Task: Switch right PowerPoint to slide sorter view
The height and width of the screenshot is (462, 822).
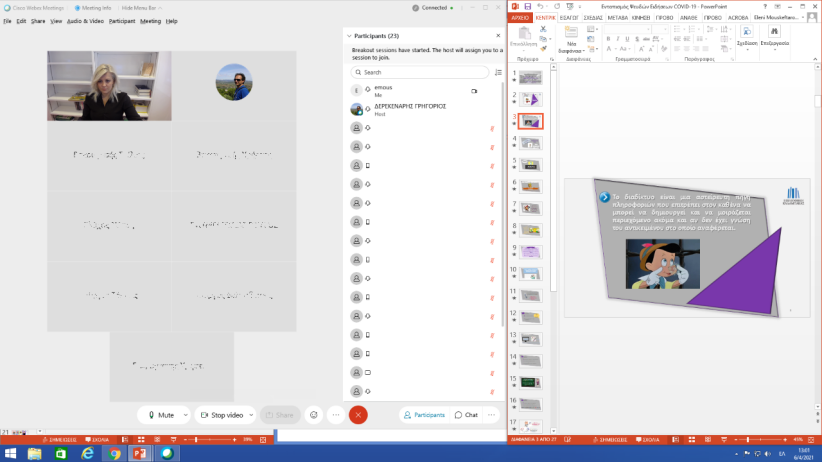Action: pos(691,439)
